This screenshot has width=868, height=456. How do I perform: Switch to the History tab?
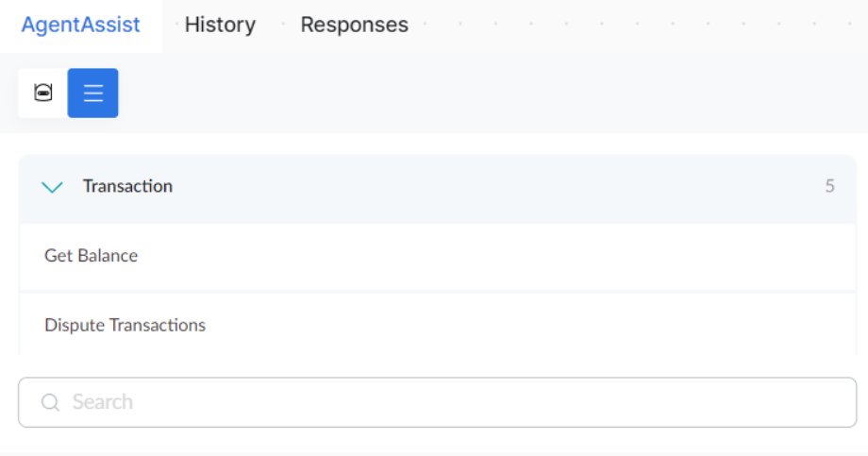220,25
